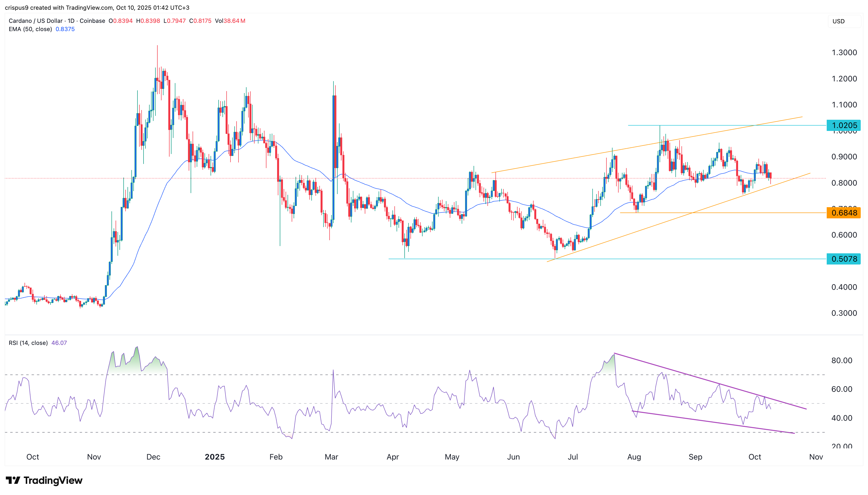Click the 1D interval text in the header
Screen dimensions: 868x495
71,21
